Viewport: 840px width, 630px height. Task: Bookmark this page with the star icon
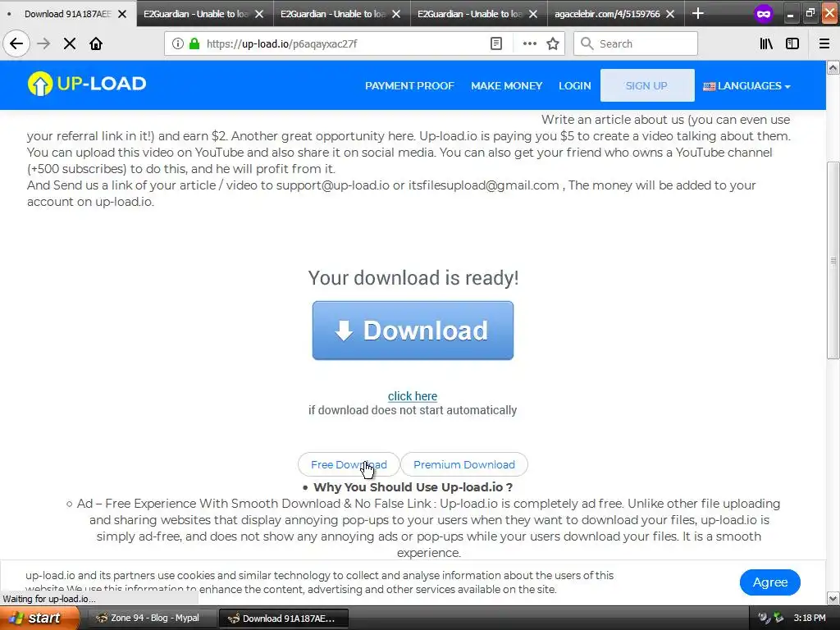553,43
